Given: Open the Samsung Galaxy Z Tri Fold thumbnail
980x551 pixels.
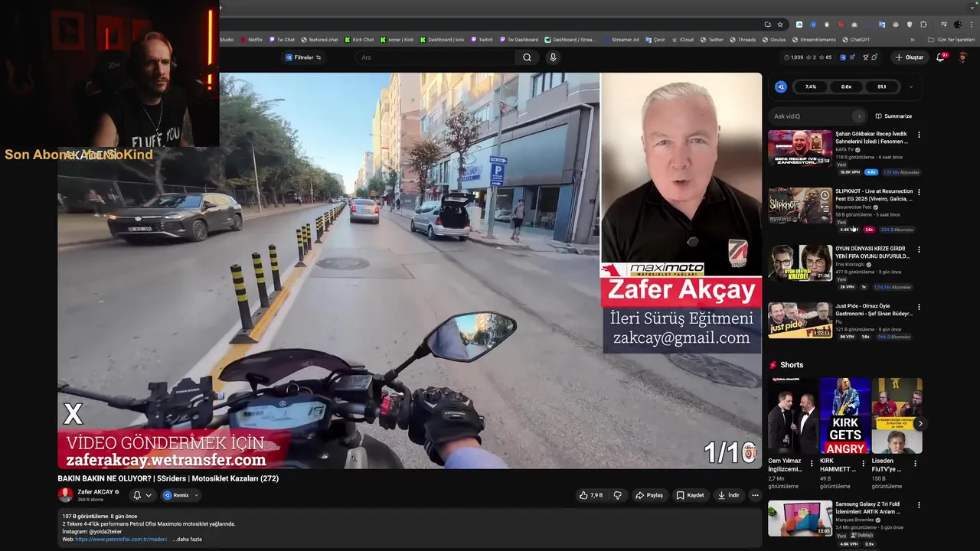Looking at the screenshot, I should 800,518.
